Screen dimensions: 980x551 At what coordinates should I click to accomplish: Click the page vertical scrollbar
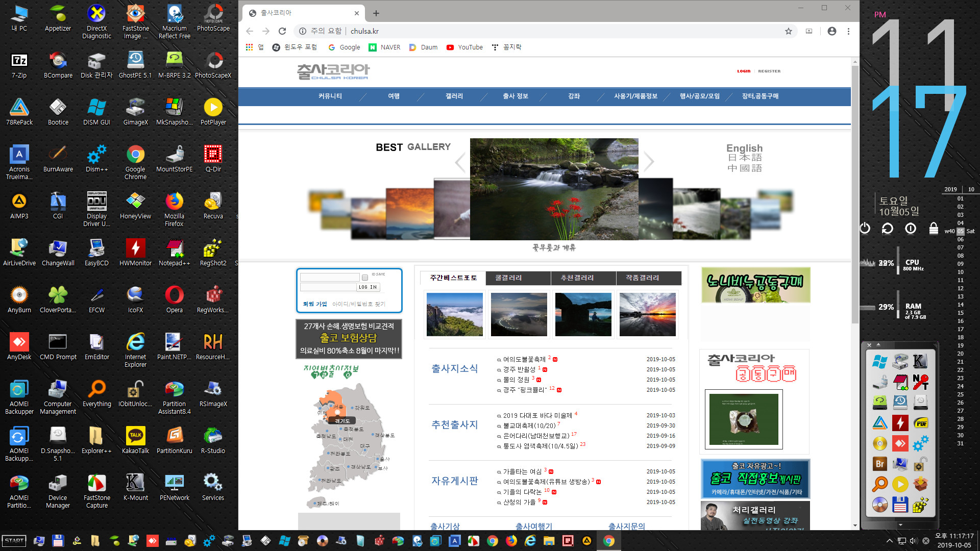pyautogui.click(x=855, y=194)
